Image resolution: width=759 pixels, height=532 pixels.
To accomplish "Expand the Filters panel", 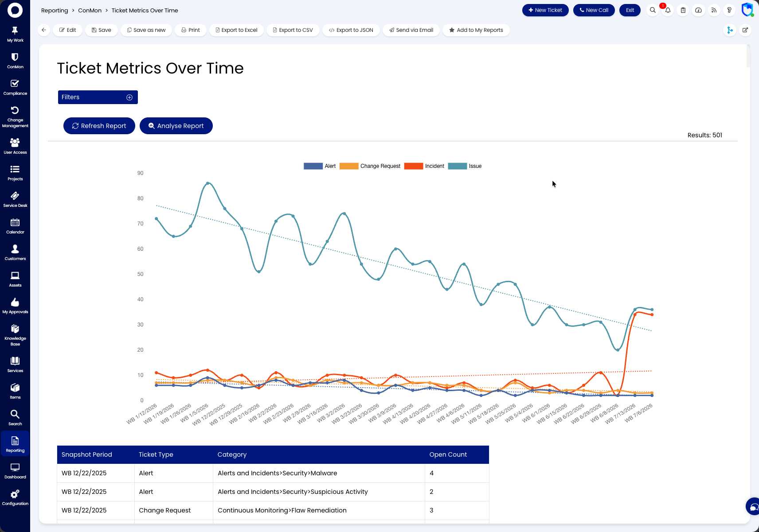I will click(98, 97).
